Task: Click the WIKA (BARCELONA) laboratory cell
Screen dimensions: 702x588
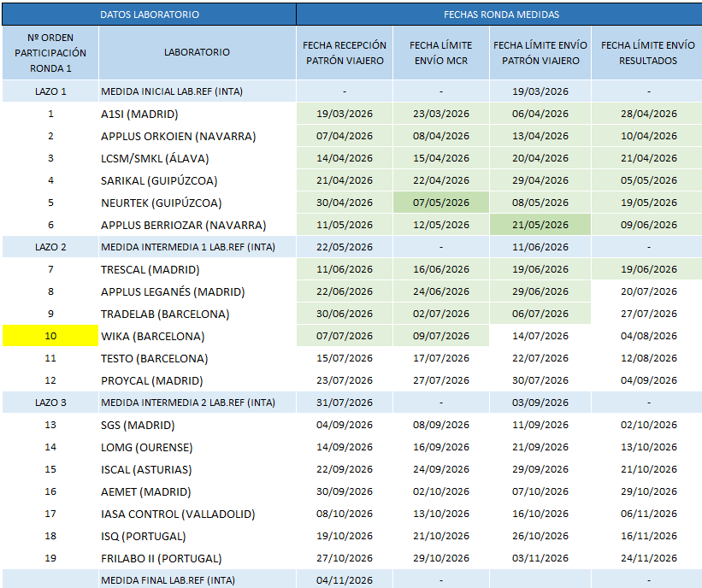Action: (x=197, y=336)
